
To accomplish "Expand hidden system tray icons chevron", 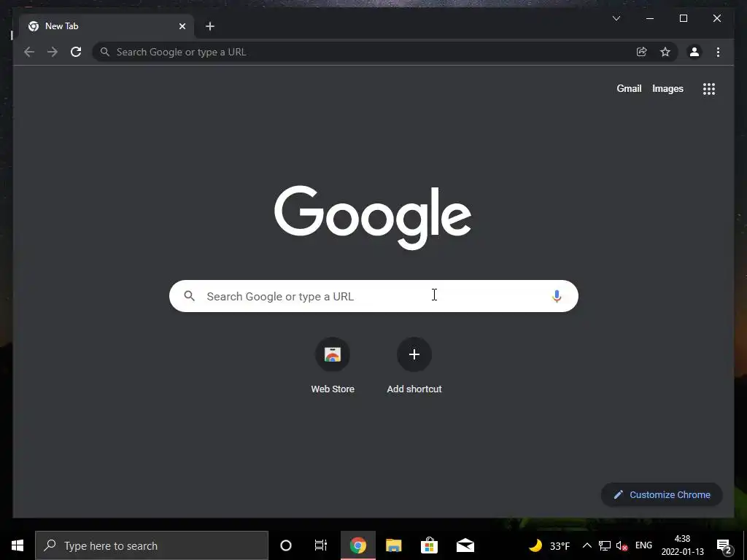I will click(x=587, y=545).
